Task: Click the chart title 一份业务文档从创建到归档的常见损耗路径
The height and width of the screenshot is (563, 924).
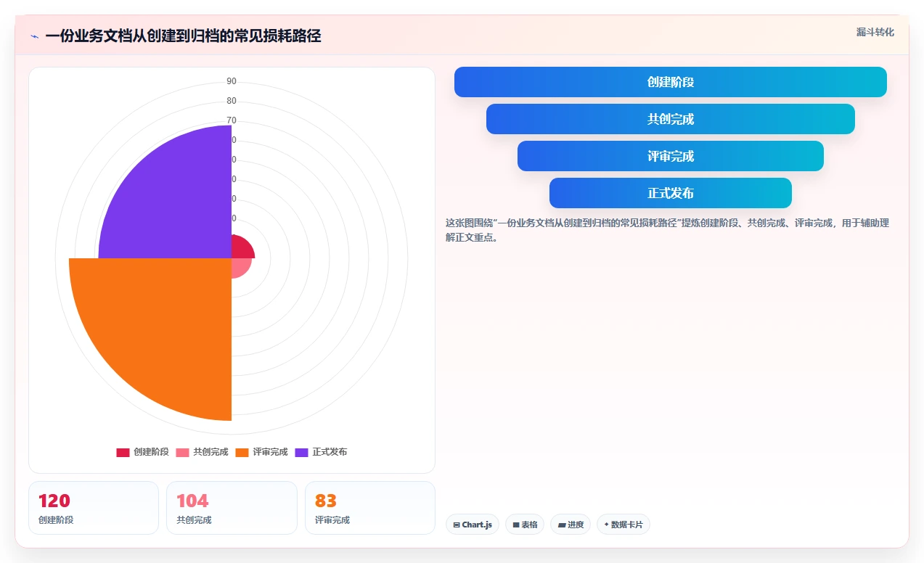Action: [x=183, y=36]
